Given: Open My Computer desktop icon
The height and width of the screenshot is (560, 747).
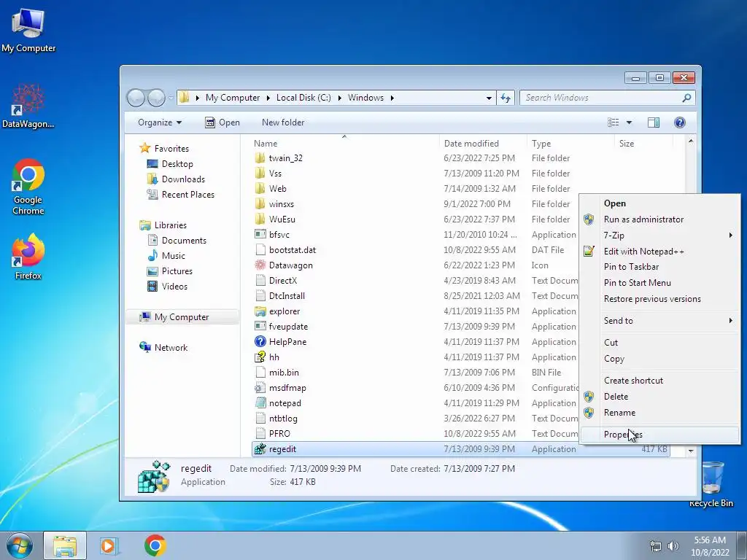Looking at the screenshot, I should (x=28, y=29).
